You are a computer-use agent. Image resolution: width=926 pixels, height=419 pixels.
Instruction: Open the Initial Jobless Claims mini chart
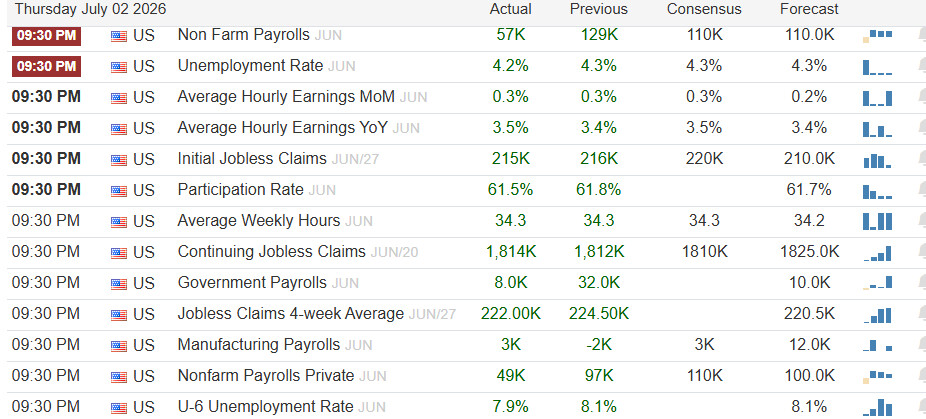[878, 160]
